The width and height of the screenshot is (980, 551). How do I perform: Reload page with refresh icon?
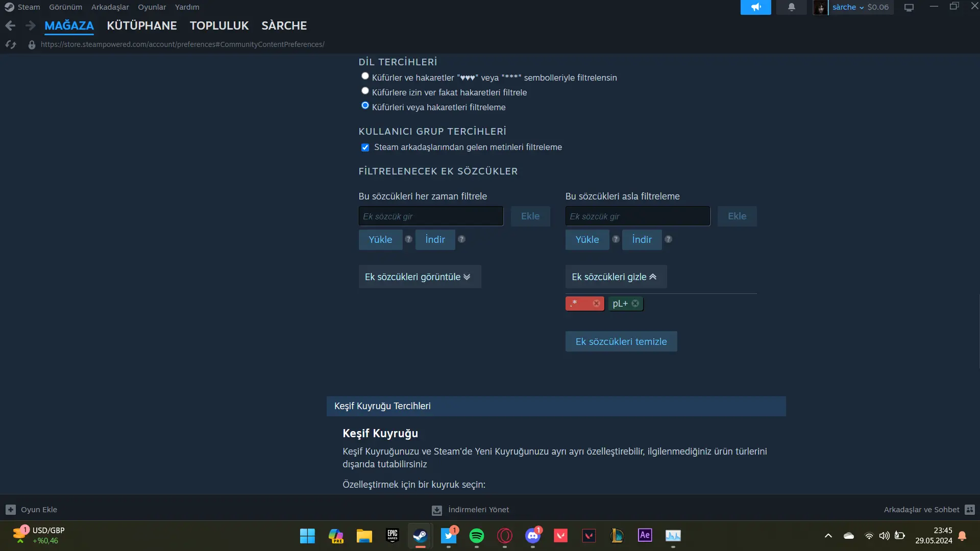click(x=11, y=45)
